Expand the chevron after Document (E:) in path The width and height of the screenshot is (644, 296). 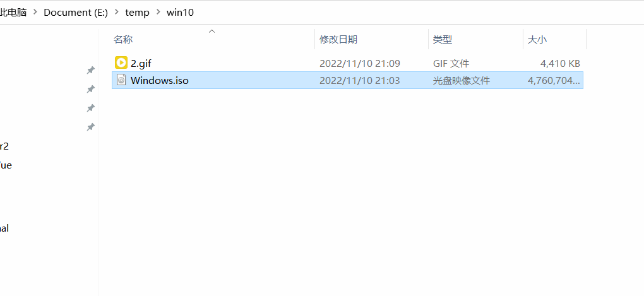(117, 13)
